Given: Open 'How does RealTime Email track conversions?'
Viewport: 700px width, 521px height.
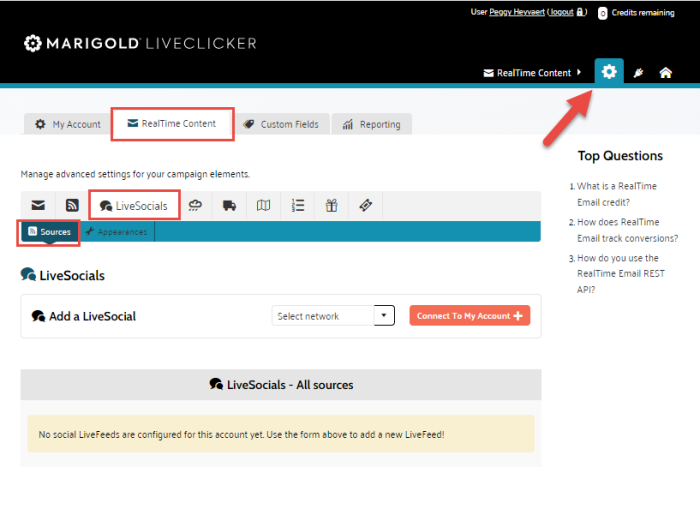Looking at the screenshot, I should [x=627, y=230].
